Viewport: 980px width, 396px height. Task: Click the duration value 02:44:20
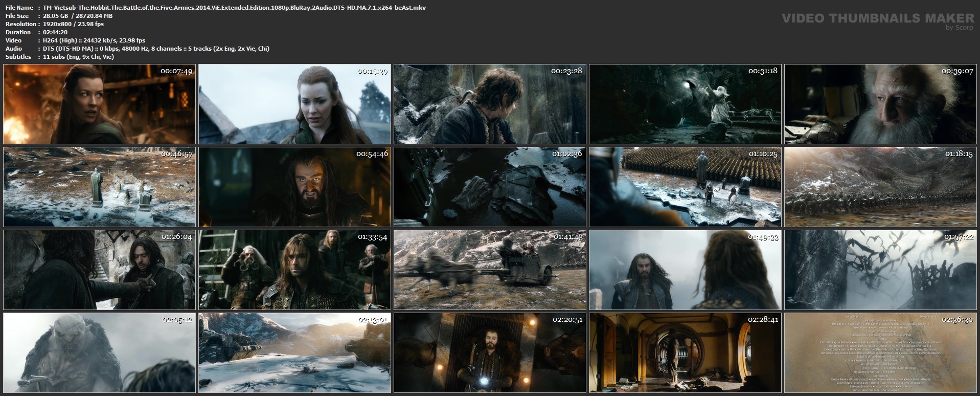tap(55, 32)
